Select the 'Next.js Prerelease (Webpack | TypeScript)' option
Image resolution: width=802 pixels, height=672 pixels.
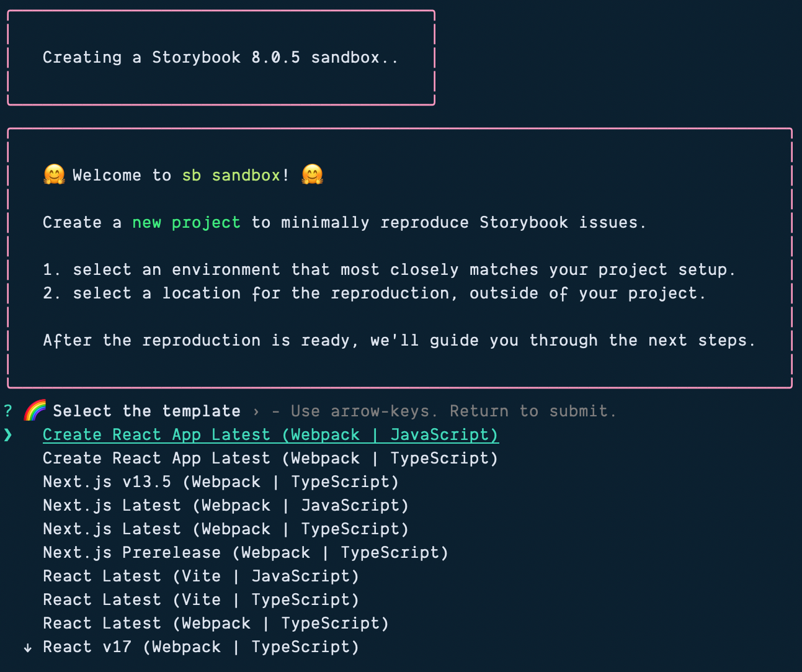246,552
